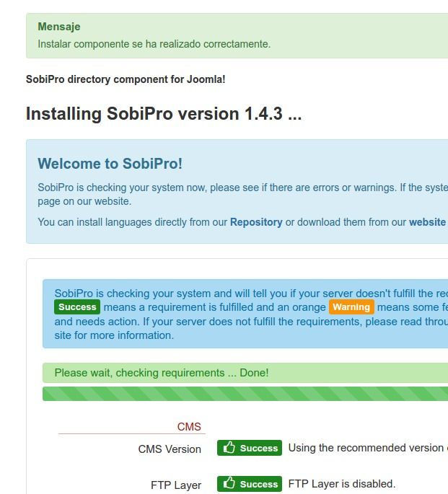Click 'Installing SobiPro version 1.4.3 ...' heading
Image resolution: width=448 pixels, height=494 pixels.
(164, 114)
